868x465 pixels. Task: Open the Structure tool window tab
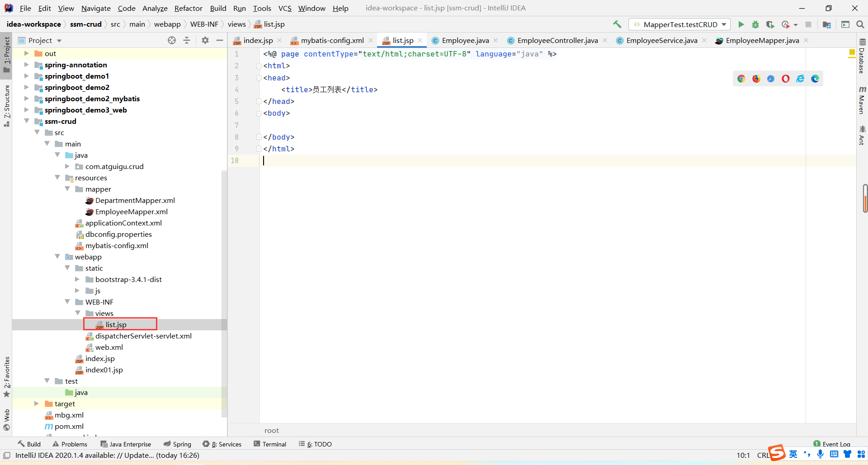(x=6, y=105)
